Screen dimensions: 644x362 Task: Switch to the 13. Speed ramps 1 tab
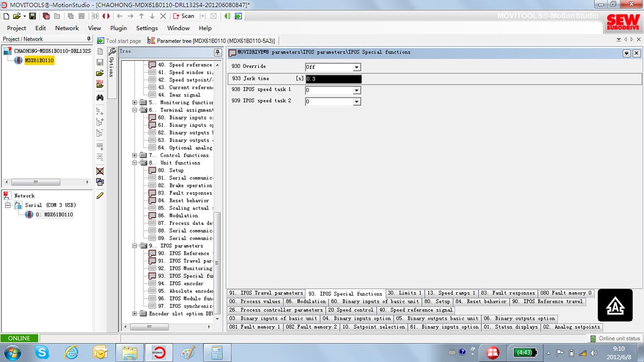[450, 293]
